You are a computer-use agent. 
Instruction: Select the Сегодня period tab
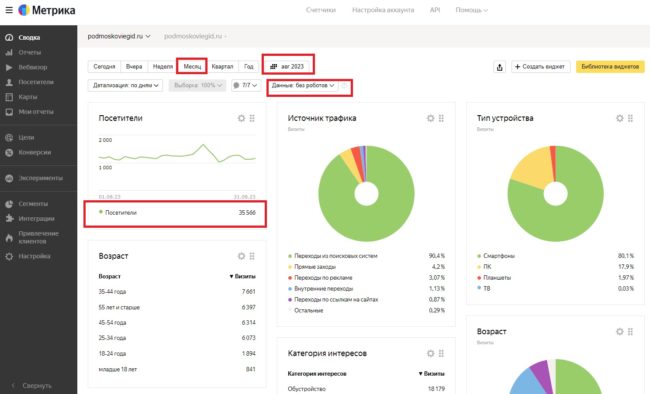104,66
